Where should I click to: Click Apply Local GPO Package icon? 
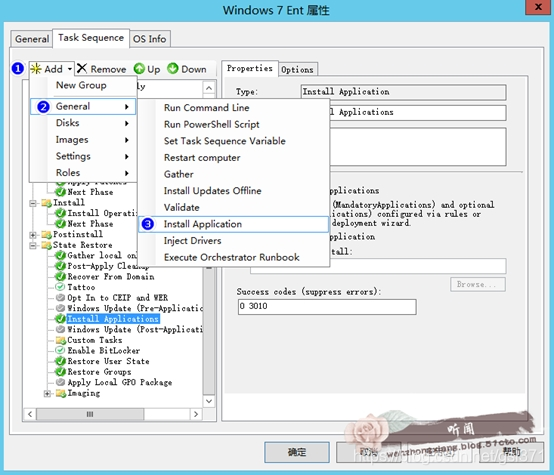tap(60, 382)
